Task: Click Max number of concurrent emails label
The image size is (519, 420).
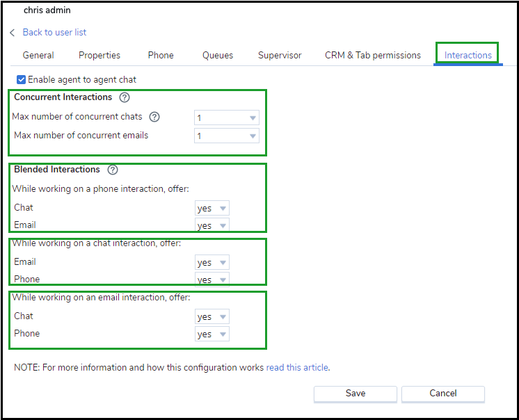Action: pyautogui.click(x=81, y=136)
